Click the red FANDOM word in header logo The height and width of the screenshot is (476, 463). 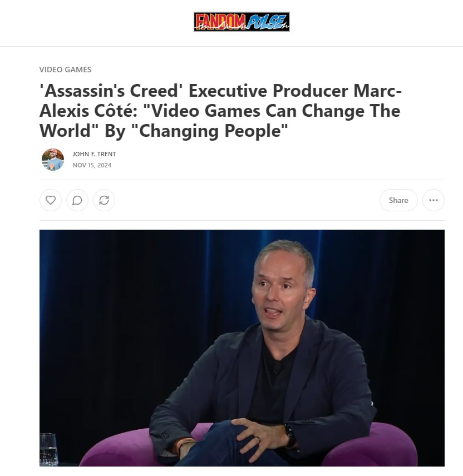point(220,22)
